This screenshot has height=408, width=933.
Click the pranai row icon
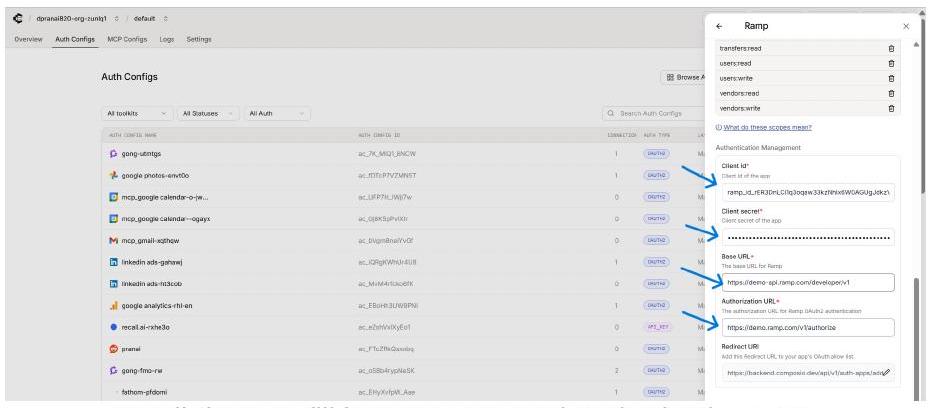[x=114, y=349]
